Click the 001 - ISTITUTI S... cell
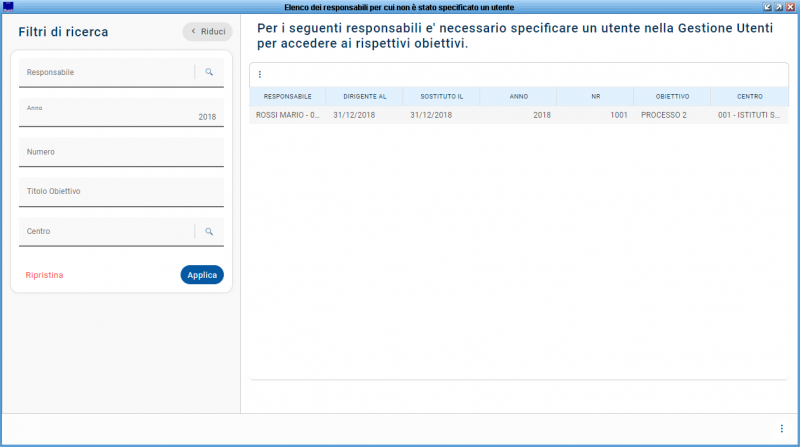 (x=749, y=115)
